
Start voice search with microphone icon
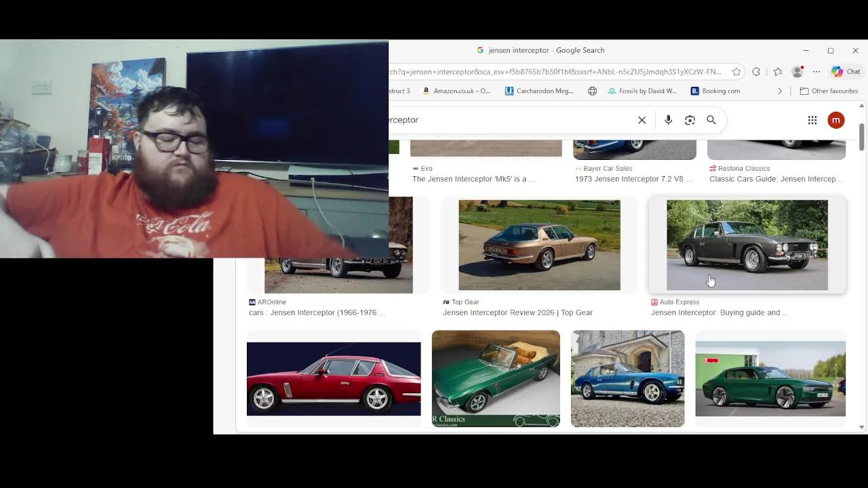pyautogui.click(x=668, y=120)
